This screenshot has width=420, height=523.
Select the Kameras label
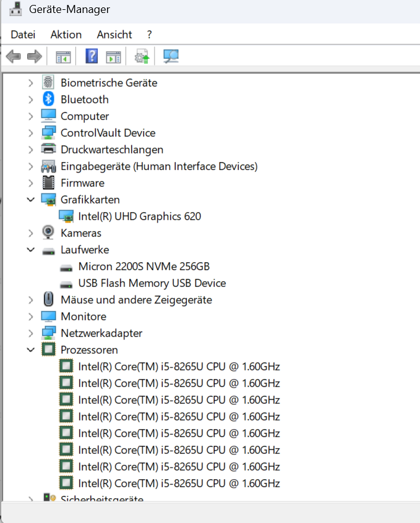81,233
